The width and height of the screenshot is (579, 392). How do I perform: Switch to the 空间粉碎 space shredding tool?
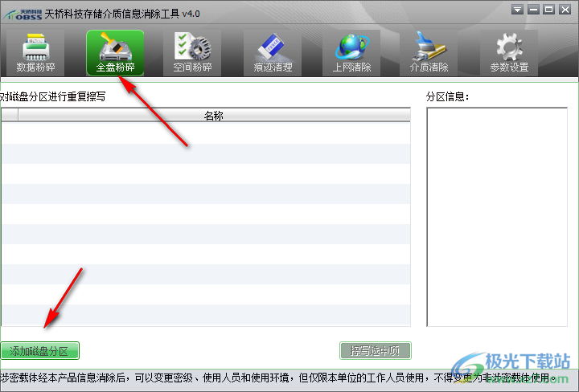[193, 53]
